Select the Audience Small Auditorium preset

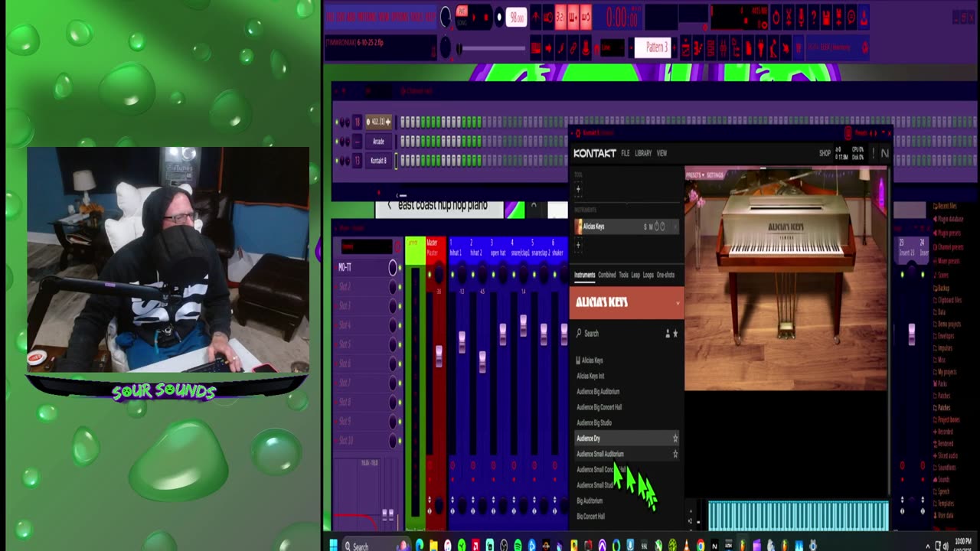627,454
